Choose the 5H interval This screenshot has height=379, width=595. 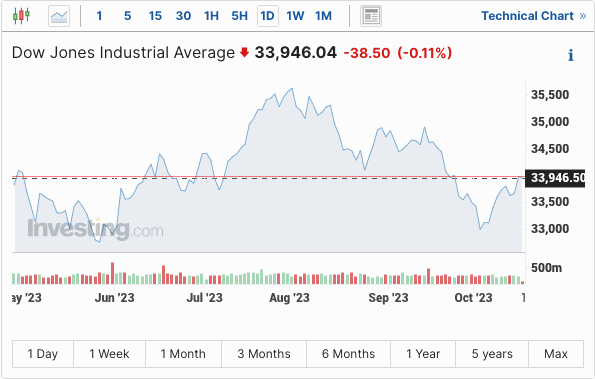[x=239, y=16]
